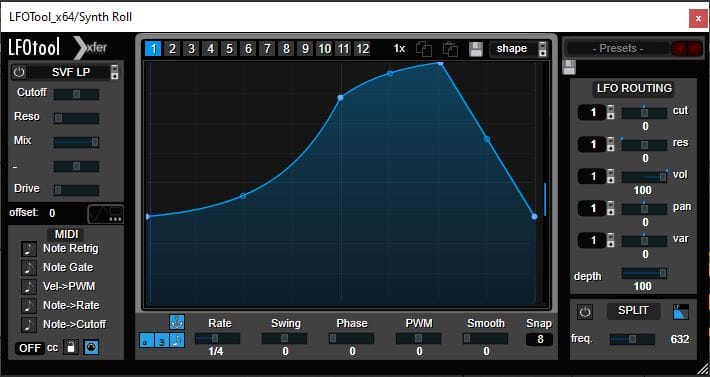Click the copy graph icon
This screenshot has width=710, height=377.
coord(424,49)
